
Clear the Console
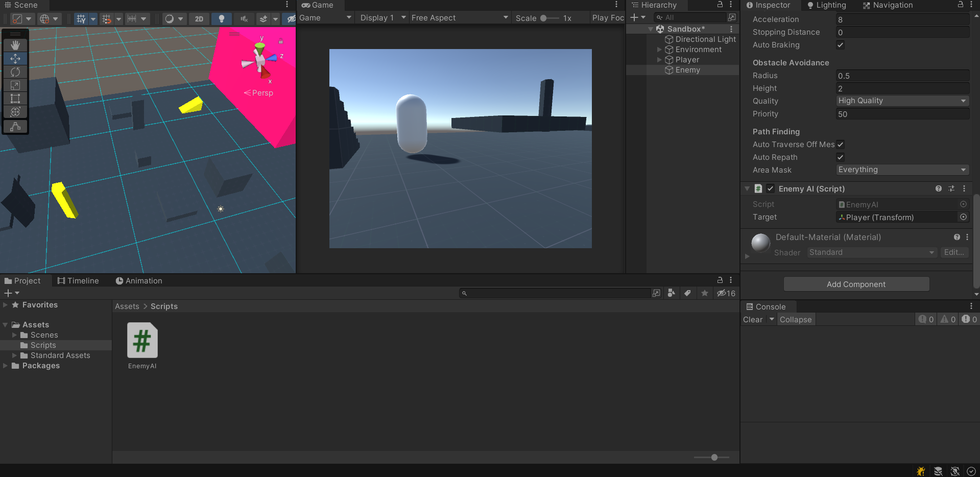click(x=753, y=320)
